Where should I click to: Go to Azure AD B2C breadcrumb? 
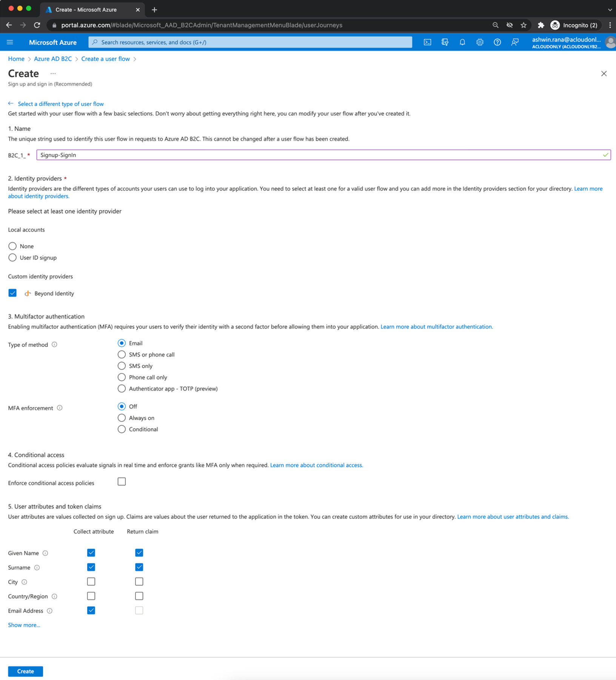click(x=52, y=58)
